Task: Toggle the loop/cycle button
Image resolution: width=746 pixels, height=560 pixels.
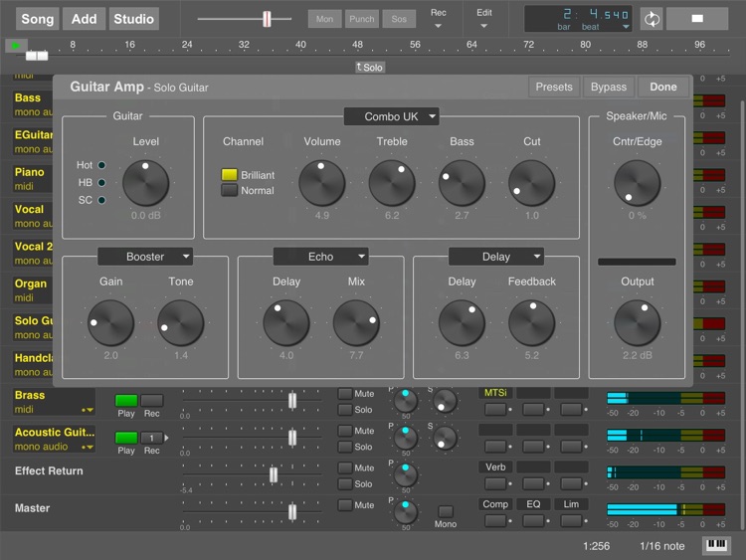Action: click(652, 19)
